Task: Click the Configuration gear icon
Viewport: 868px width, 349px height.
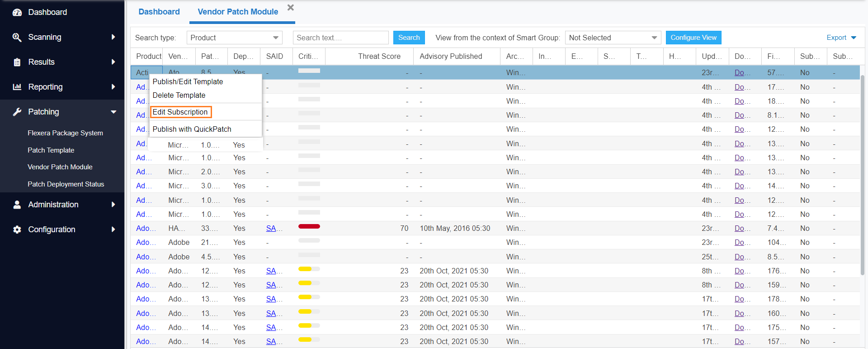Action: [x=17, y=229]
